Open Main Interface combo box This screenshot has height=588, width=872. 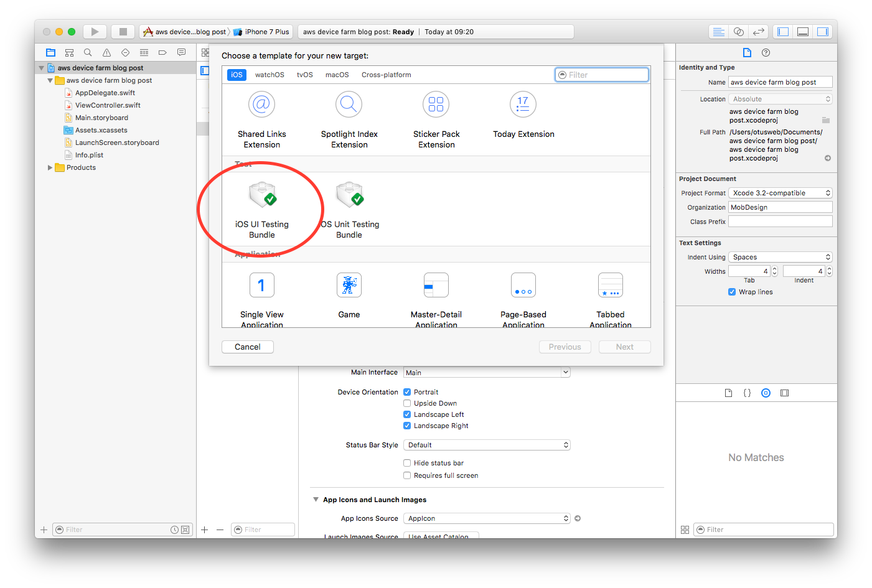click(x=487, y=372)
